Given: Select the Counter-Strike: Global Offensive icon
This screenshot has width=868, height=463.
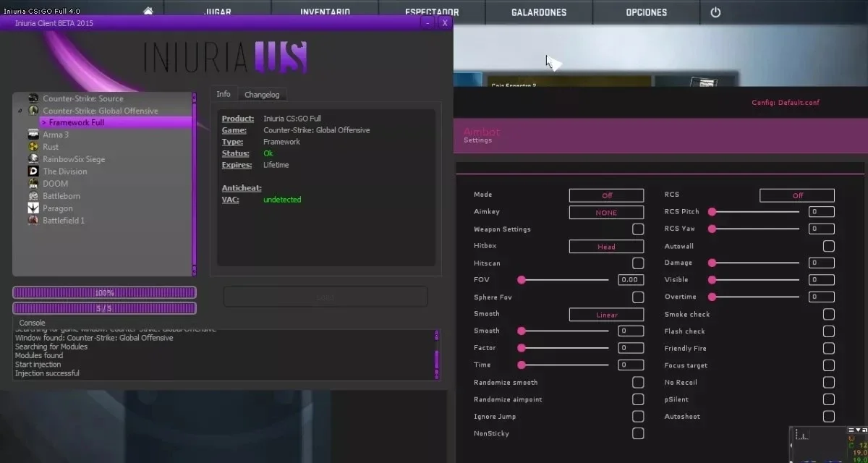Looking at the screenshot, I should point(33,111).
